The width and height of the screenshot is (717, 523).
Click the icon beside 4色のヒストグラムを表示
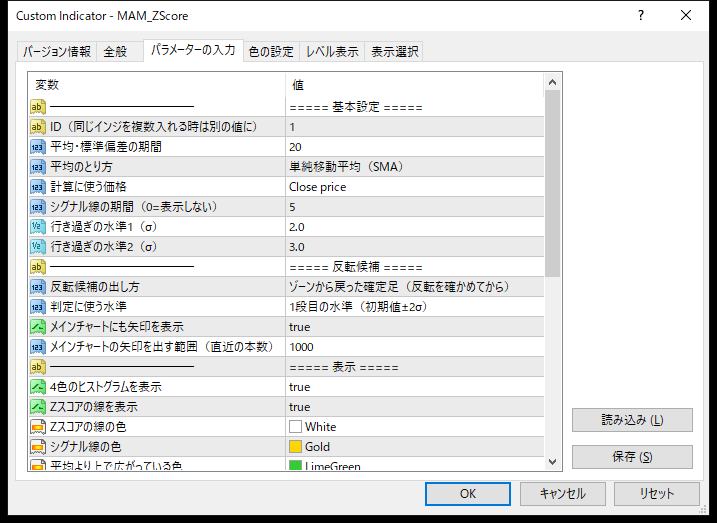[38, 387]
